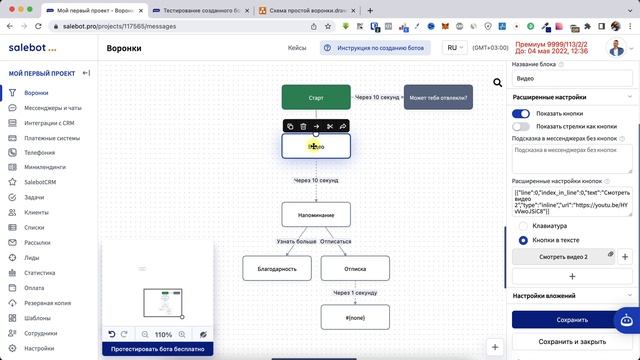The image size is (640, 360).
Task: Open Резервная копия section
Action: pos(47,303)
